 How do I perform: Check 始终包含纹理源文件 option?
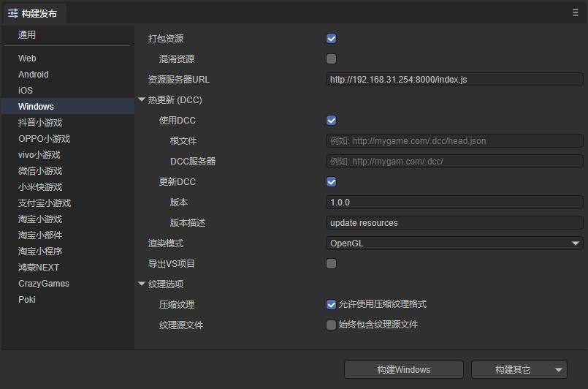click(x=332, y=325)
